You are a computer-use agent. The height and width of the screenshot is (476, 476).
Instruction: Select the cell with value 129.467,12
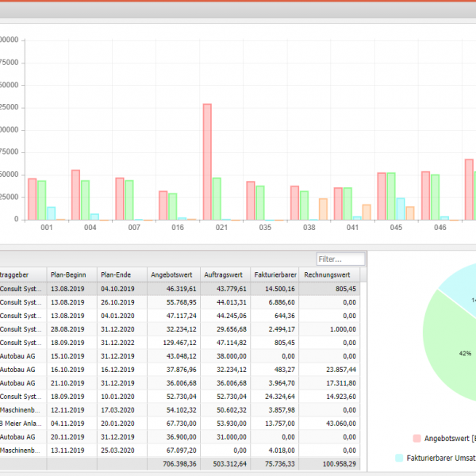(173, 342)
